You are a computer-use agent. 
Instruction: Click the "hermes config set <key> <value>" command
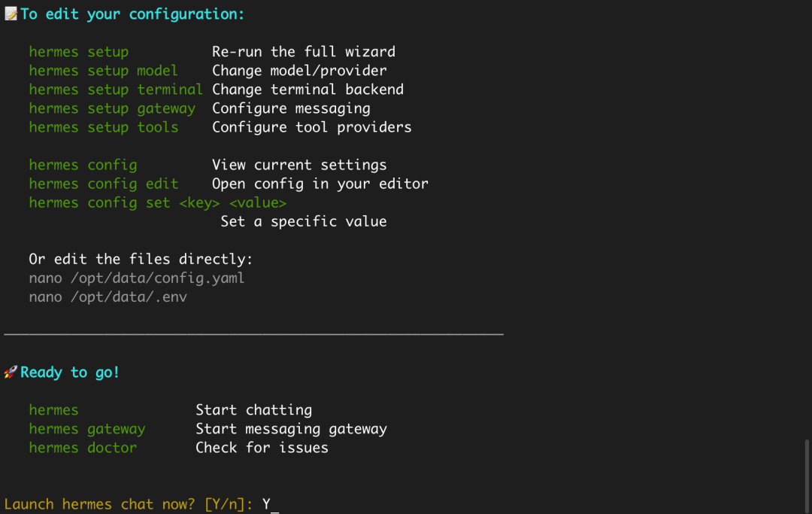[157, 202]
